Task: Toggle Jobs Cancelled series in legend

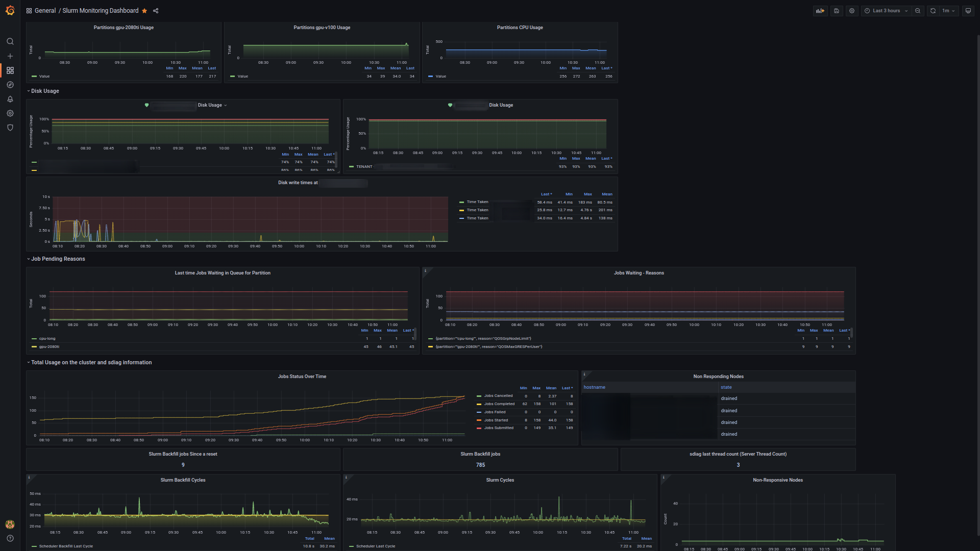Action: pyautogui.click(x=498, y=396)
